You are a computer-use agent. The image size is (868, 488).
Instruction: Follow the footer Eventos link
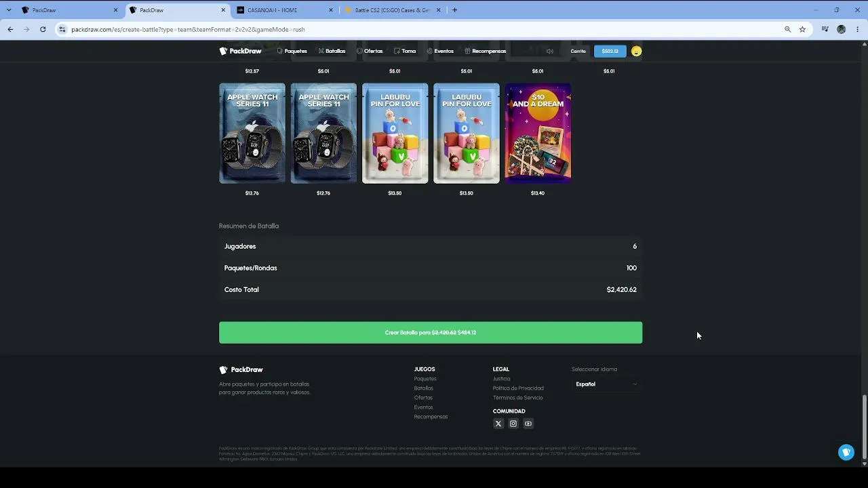coord(423,407)
